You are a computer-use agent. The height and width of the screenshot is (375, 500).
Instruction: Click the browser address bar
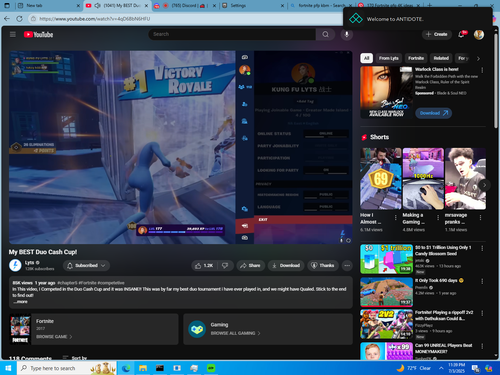tap(187, 19)
